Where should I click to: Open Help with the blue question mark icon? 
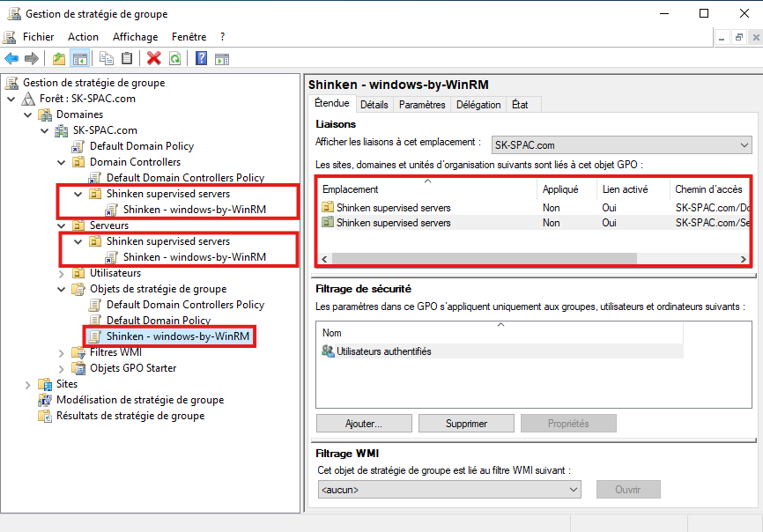point(201,59)
